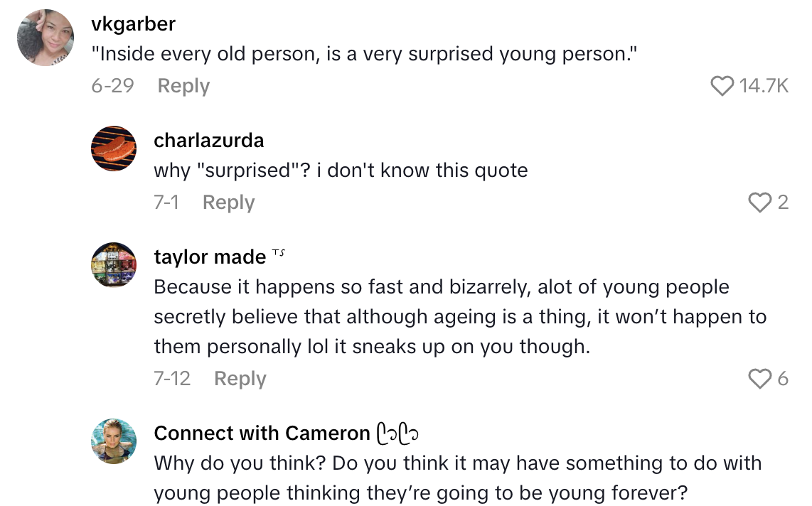Viewport: 812px width, 506px height.
Task: Open vkgarber's username profile
Action: coord(133,23)
